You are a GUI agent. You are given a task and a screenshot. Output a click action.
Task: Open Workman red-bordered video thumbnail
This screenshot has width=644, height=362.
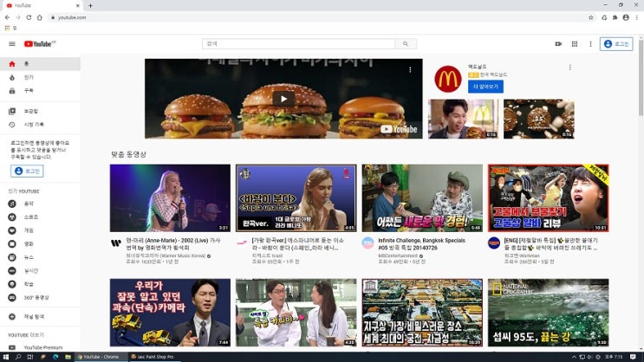(x=549, y=198)
